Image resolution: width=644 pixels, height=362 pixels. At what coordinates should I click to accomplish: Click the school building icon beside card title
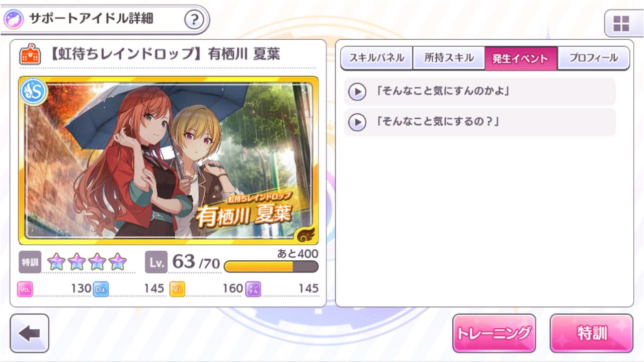click(30, 54)
